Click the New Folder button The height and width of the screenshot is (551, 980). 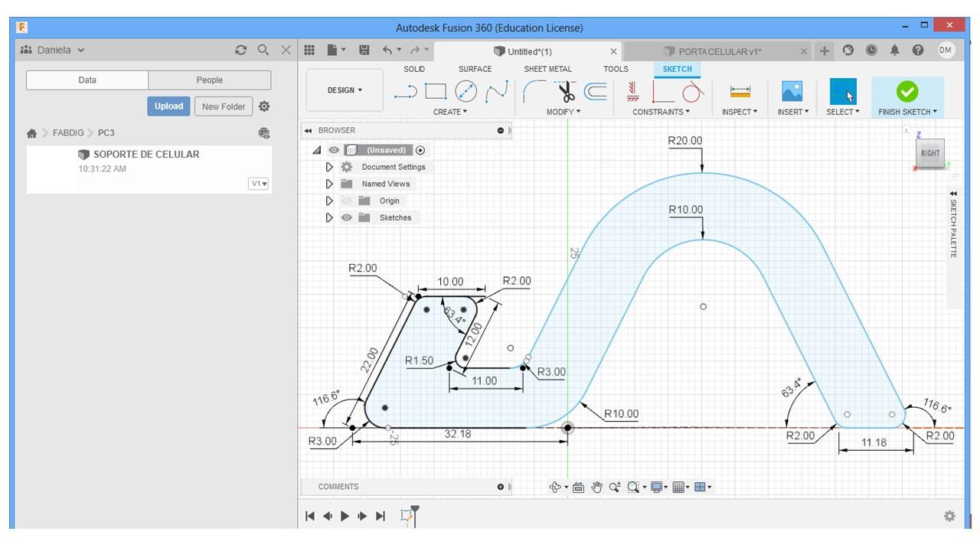224,106
